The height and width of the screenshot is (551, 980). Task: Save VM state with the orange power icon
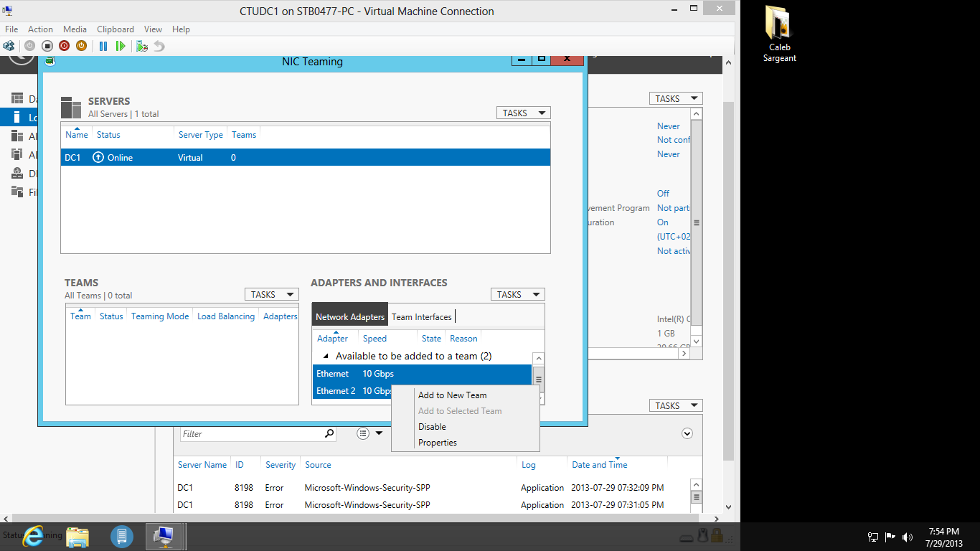tap(81, 46)
